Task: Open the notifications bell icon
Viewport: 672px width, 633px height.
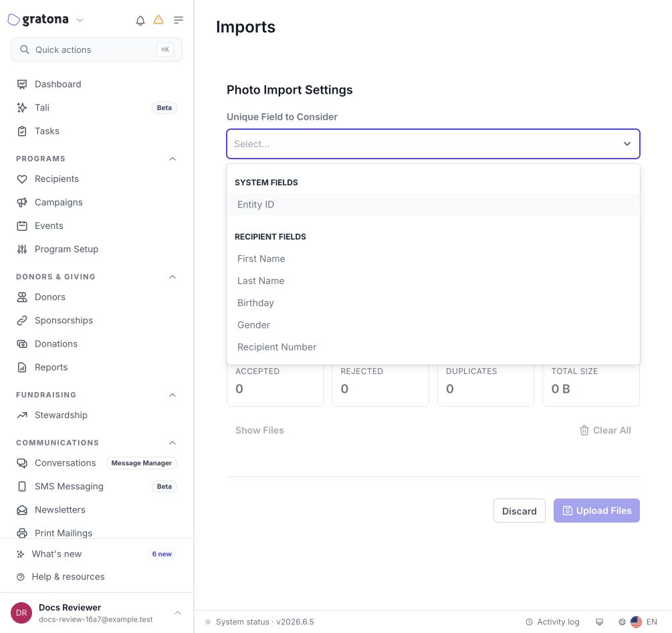Action: coord(140,20)
